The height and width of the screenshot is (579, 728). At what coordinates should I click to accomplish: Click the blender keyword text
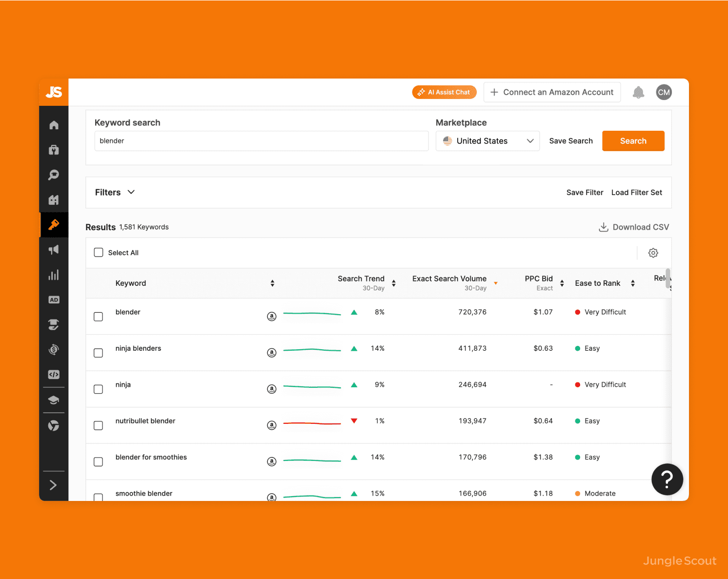coord(128,312)
